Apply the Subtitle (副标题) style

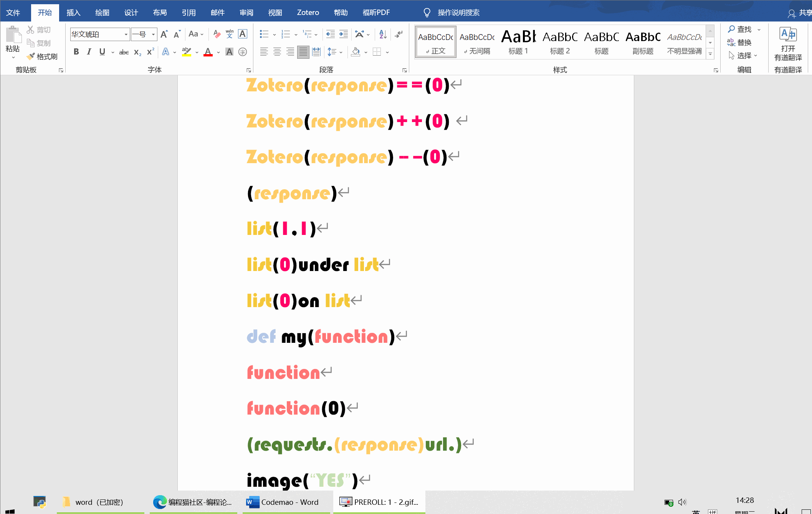(643, 42)
